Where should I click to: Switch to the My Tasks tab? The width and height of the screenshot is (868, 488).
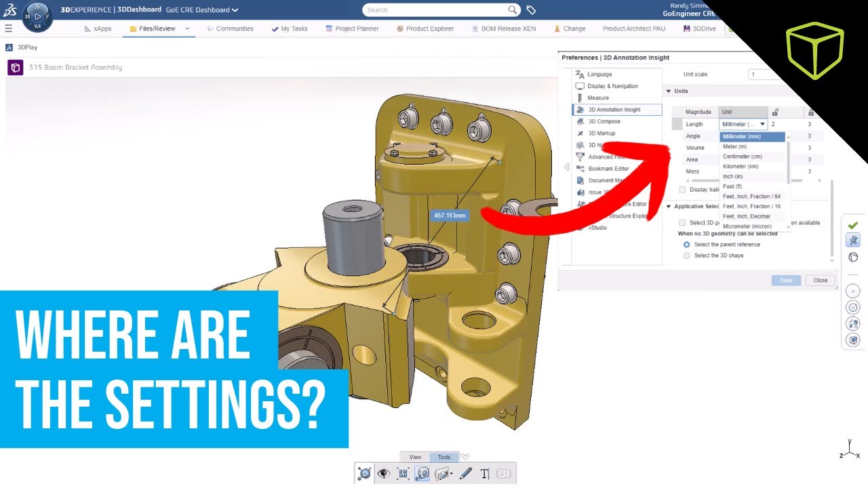[290, 28]
